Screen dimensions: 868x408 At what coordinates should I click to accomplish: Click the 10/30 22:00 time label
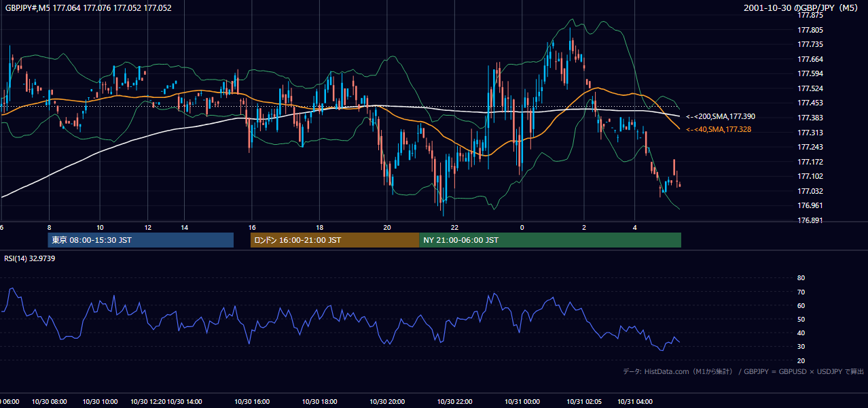(454, 402)
